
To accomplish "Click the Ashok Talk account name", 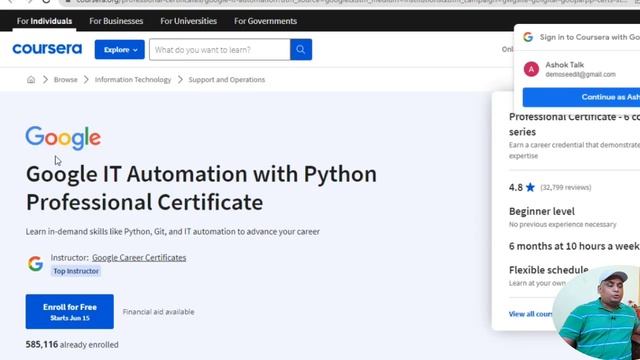I will pyautogui.click(x=564, y=65).
